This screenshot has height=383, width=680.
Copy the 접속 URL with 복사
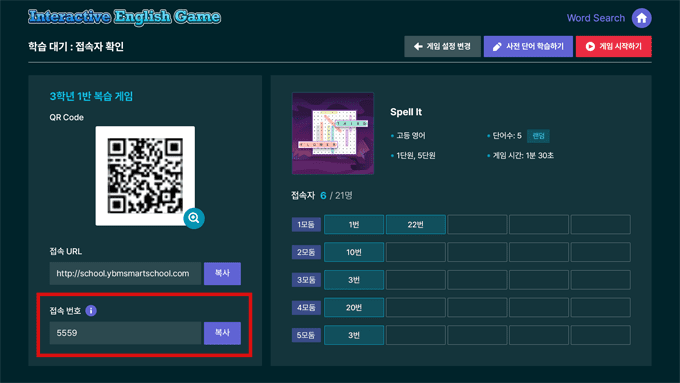[222, 273]
